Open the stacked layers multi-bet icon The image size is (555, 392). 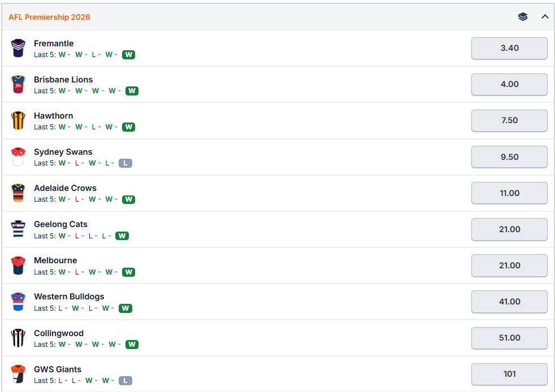523,16
